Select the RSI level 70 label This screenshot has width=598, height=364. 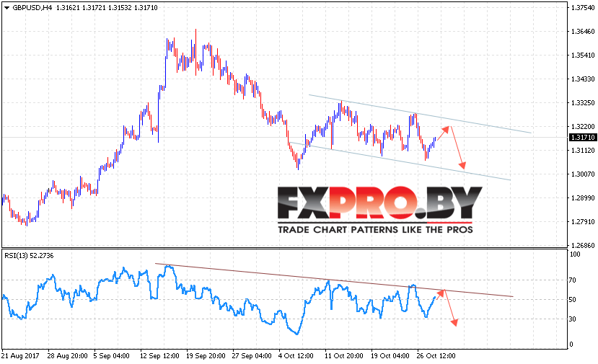(x=572, y=280)
